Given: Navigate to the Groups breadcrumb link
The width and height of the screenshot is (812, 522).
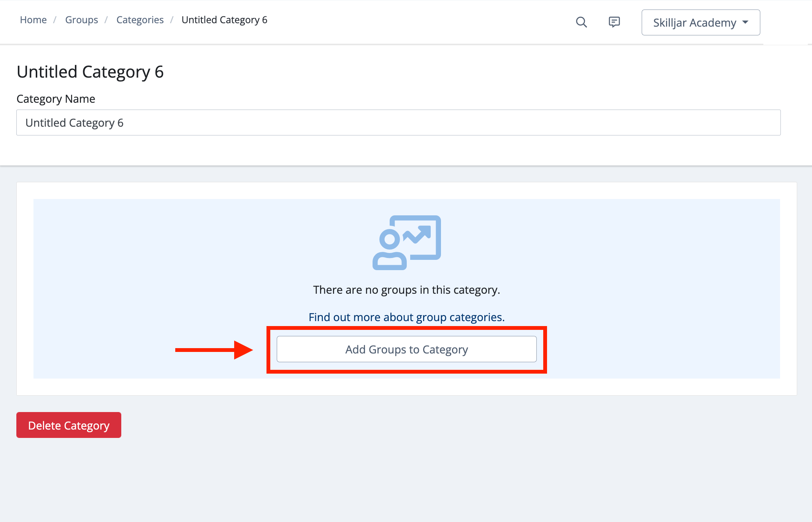Looking at the screenshot, I should point(81,20).
